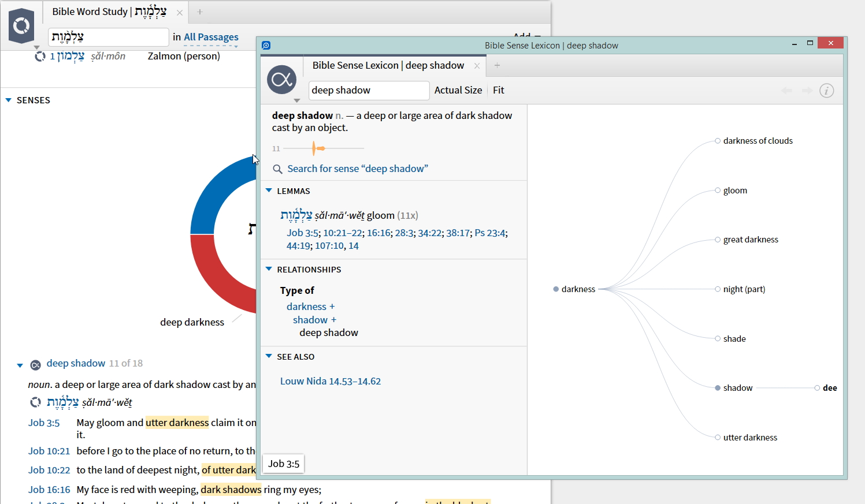Click the deep shadow search field

click(369, 91)
